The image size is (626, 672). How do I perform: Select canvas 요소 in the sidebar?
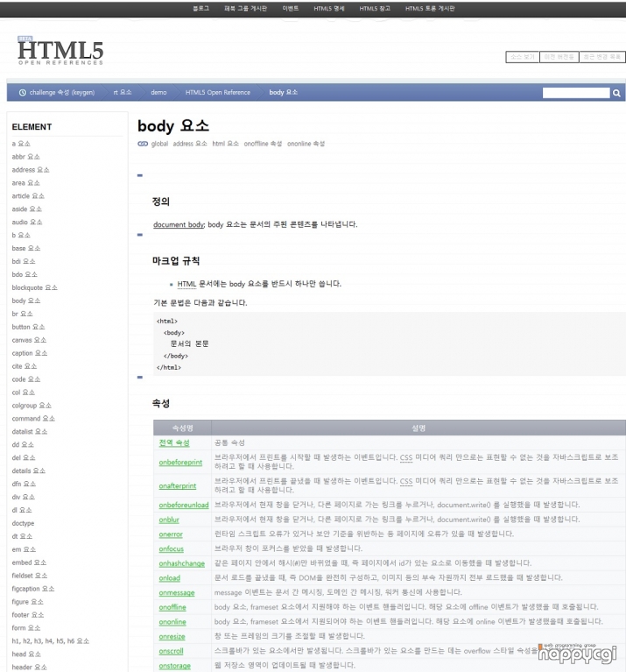click(29, 340)
